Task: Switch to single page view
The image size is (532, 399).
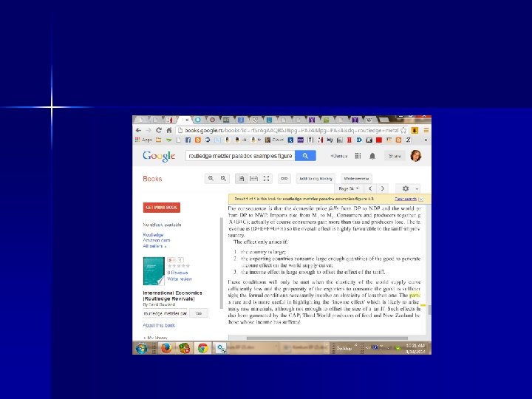Action: click(x=242, y=179)
